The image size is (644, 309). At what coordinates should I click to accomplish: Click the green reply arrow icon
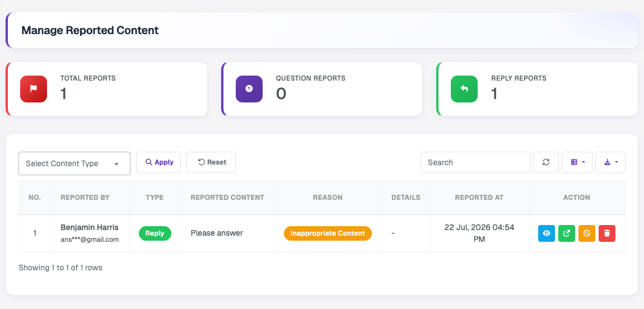tap(464, 88)
